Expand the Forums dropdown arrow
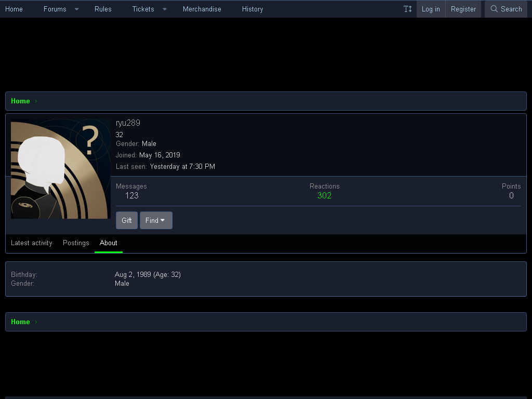 pos(77,9)
